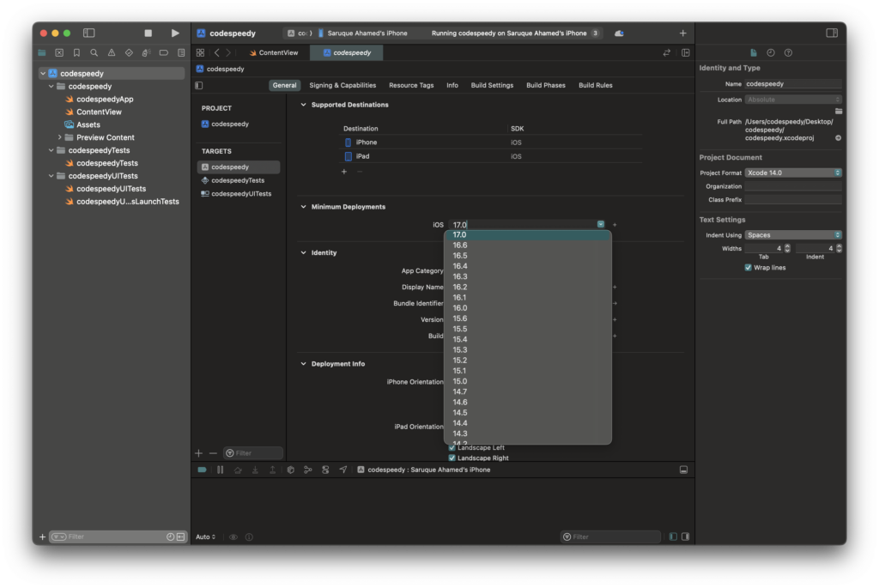Viewport: 879px width, 588px height.
Task: Open the issue navigator warning icon
Action: click(112, 52)
